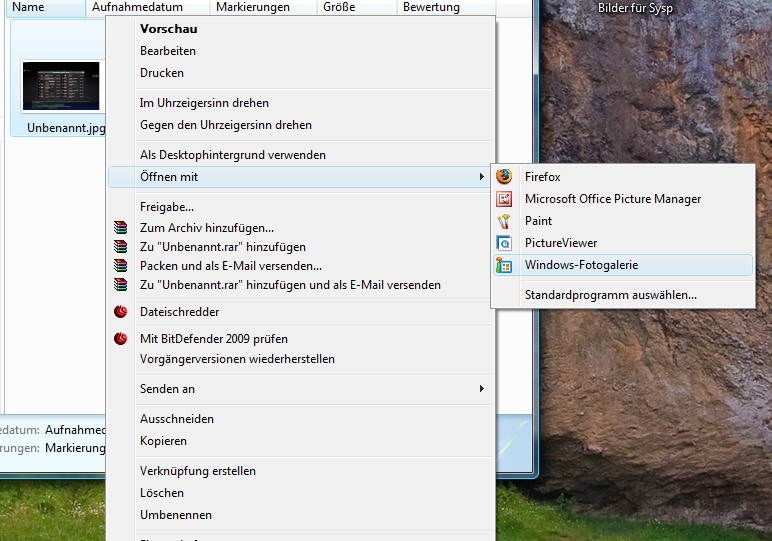
Task: Click the Markierungen value in details pane
Action: (x=75, y=448)
